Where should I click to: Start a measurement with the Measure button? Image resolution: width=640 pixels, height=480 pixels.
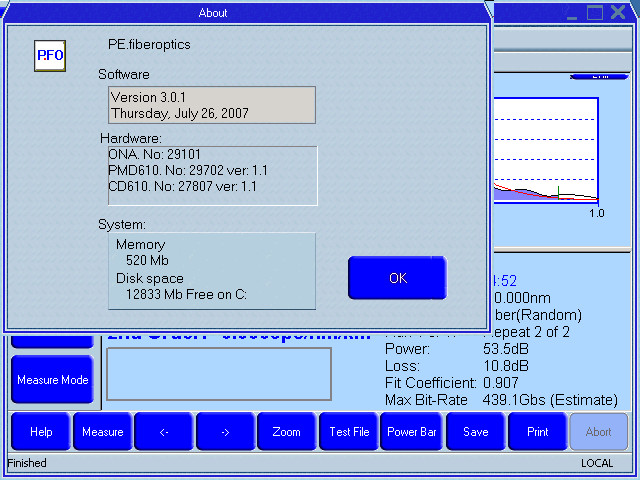point(102,431)
